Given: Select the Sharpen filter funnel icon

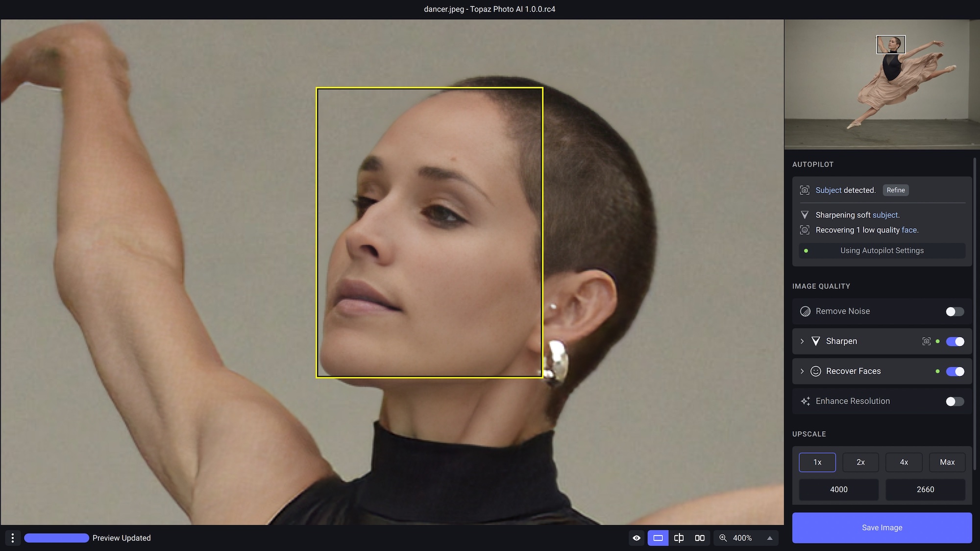Looking at the screenshot, I should pyautogui.click(x=816, y=341).
